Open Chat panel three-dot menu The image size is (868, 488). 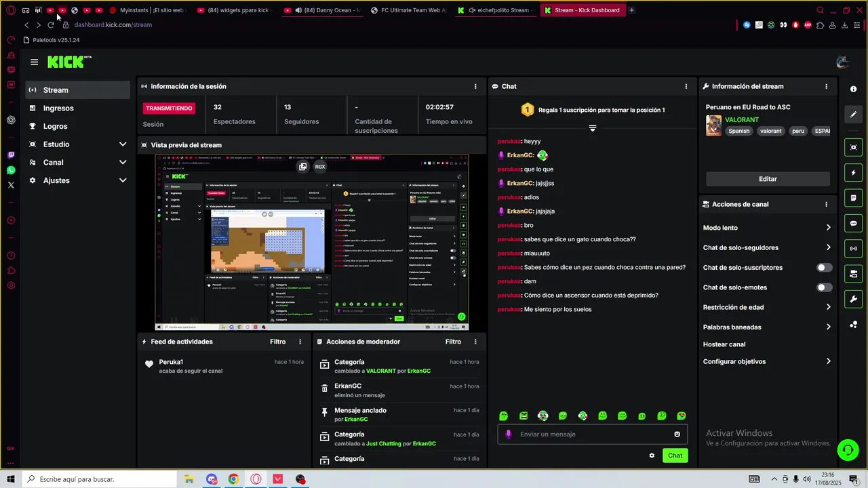coord(686,87)
